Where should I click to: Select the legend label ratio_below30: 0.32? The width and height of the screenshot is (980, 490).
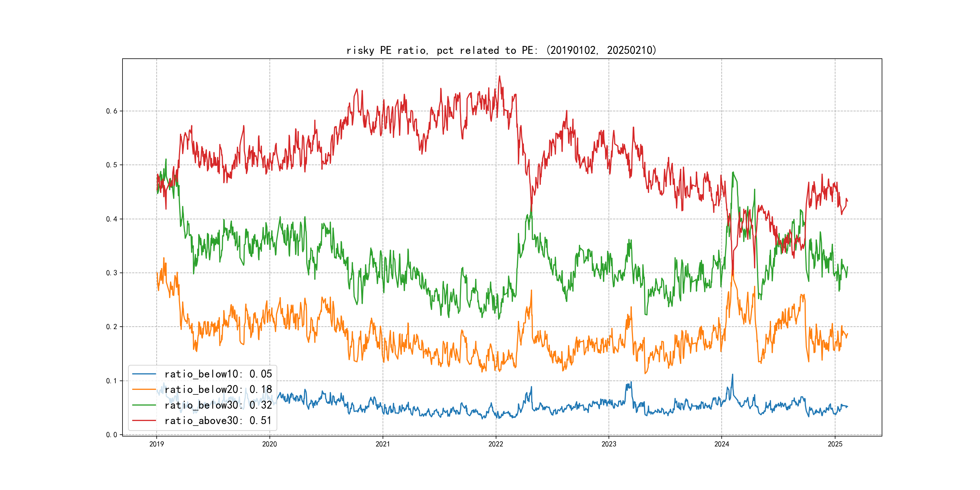(x=218, y=405)
